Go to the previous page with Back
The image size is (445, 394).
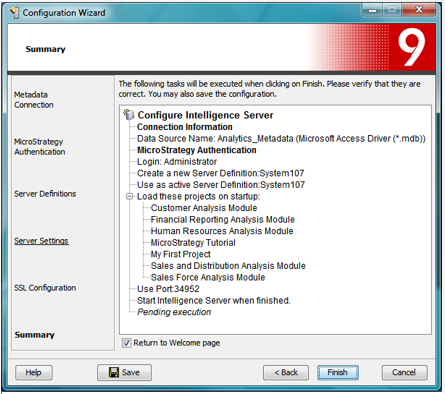[x=286, y=372]
